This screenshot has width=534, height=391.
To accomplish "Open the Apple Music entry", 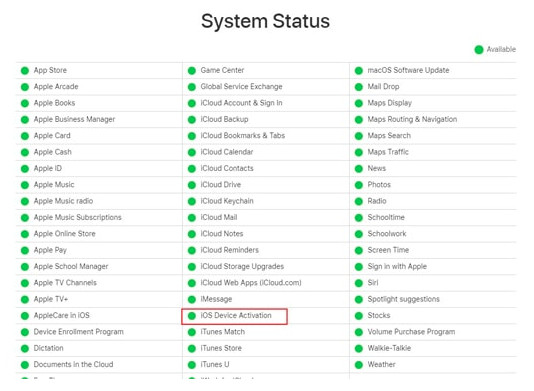I will tap(54, 185).
